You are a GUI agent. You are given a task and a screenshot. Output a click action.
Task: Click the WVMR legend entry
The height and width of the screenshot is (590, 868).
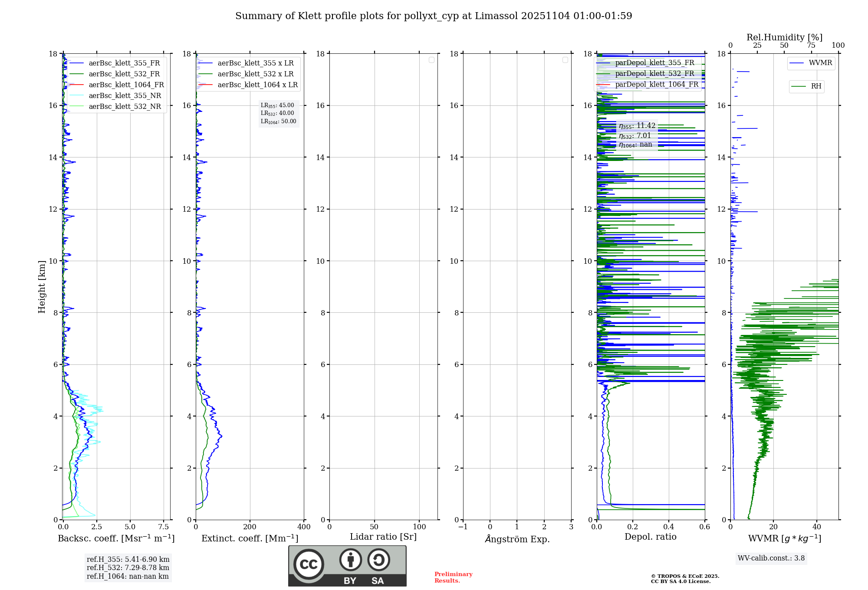(820, 63)
